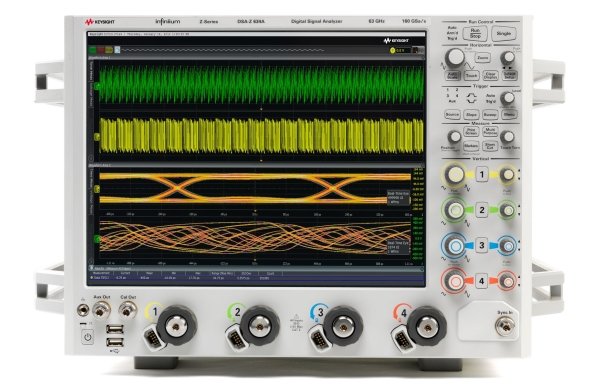Screen dimensions: 600x390
Task: Click channel 3 large blue scale knob
Action: point(455,245)
